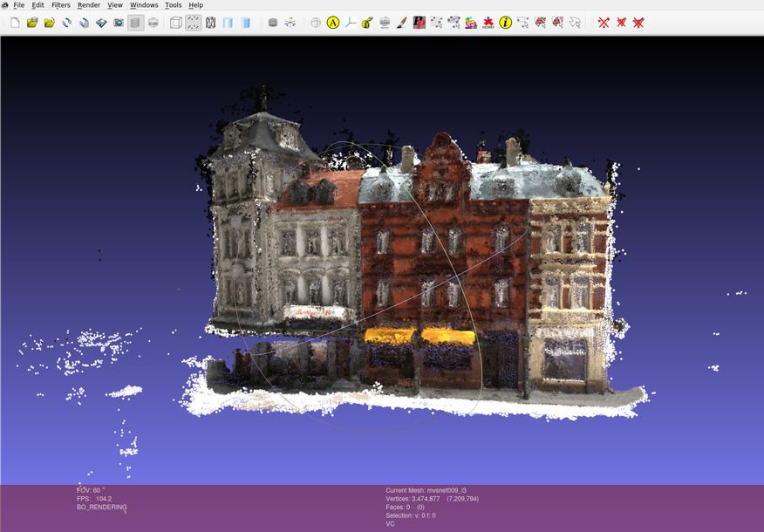Toggle the Bounding Box cube render mode

(x=175, y=23)
